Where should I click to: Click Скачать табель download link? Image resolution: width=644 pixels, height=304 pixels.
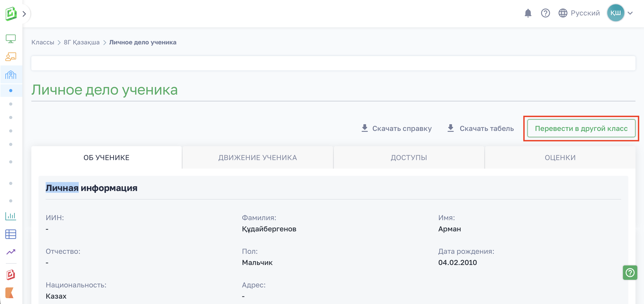(480, 128)
